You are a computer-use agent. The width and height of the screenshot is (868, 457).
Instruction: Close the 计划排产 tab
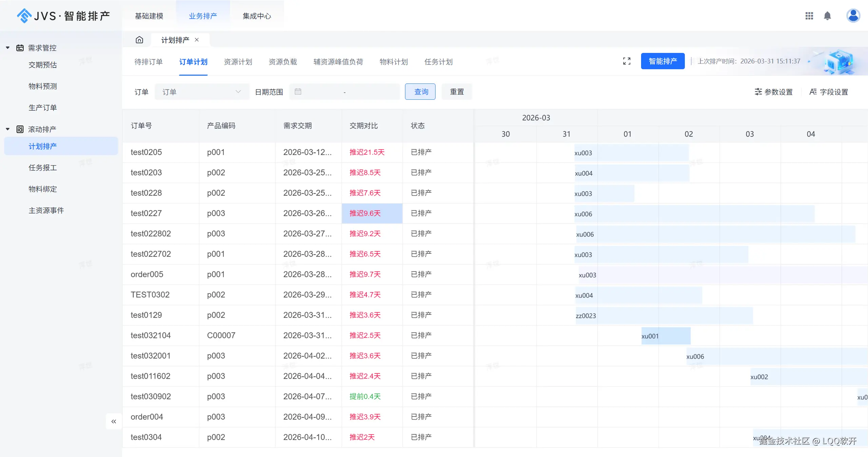(197, 40)
